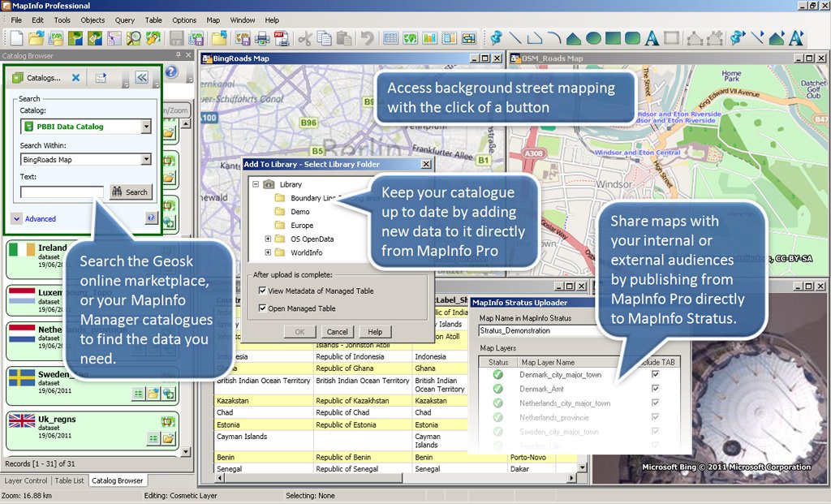Image resolution: width=831 pixels, height=504 pixels.
Task: Expand the WorldInfo folder node
Action: pyautogui.click(x=268, y=252)
